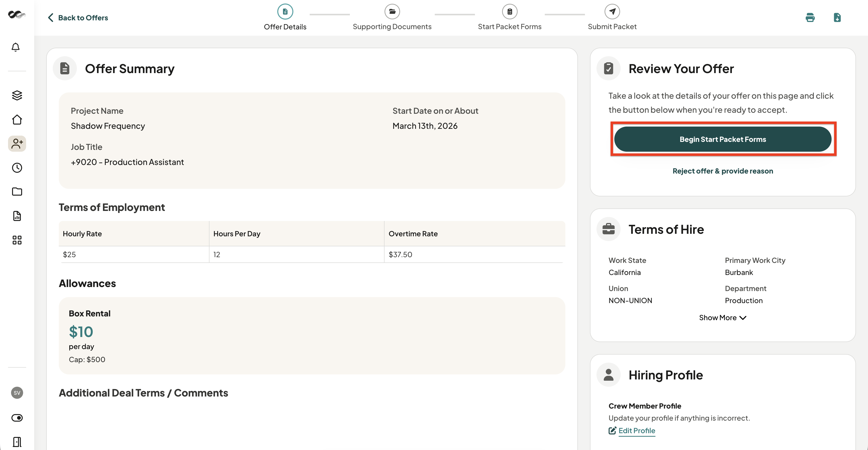Viewport: 868px width, 450px height.
Task: Click the Terms of Employment heading
Action: click(112, 207)
